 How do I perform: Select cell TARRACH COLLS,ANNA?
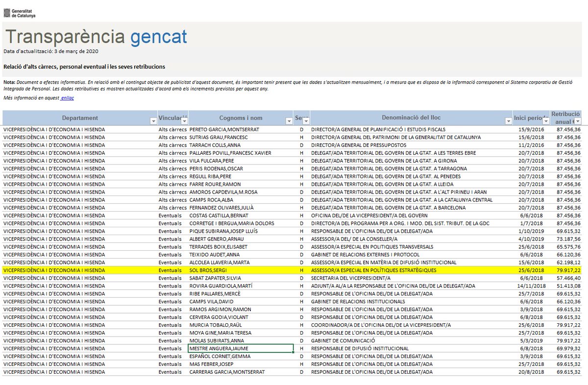[241, 145]
